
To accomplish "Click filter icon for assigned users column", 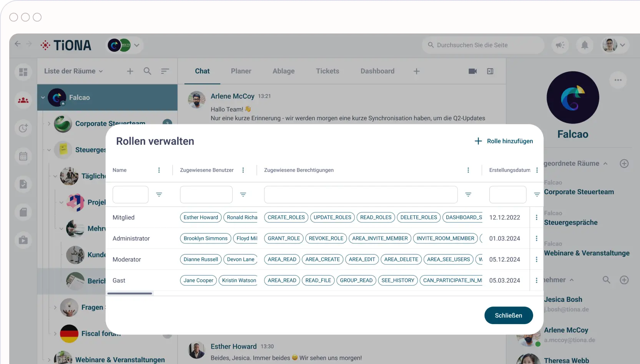I will click(243, 195).
